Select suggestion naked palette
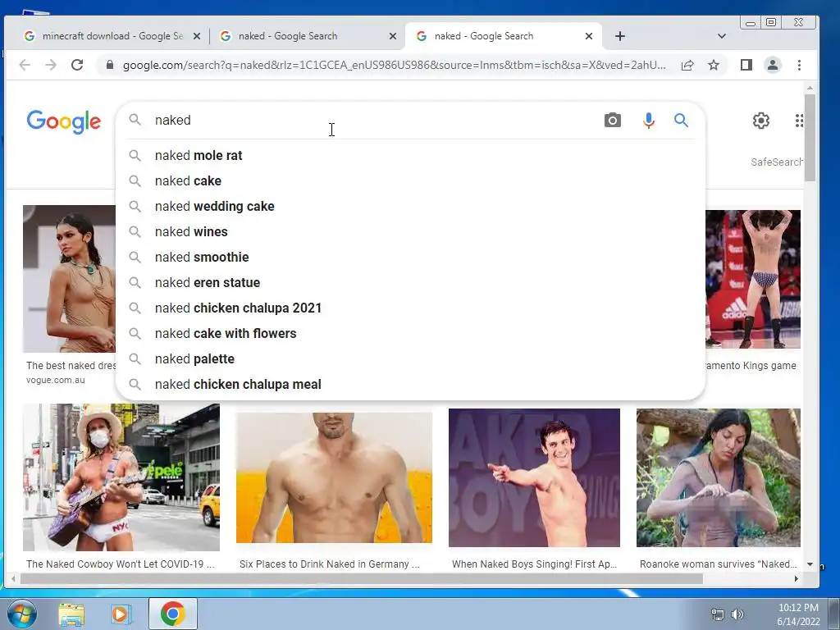 (410, 359)
